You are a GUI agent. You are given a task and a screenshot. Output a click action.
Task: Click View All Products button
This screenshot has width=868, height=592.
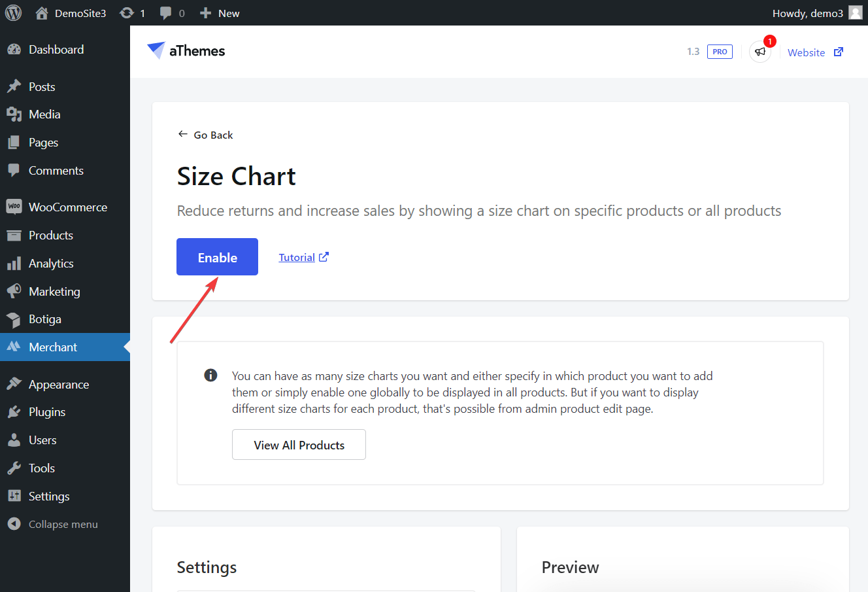[299, 445]
